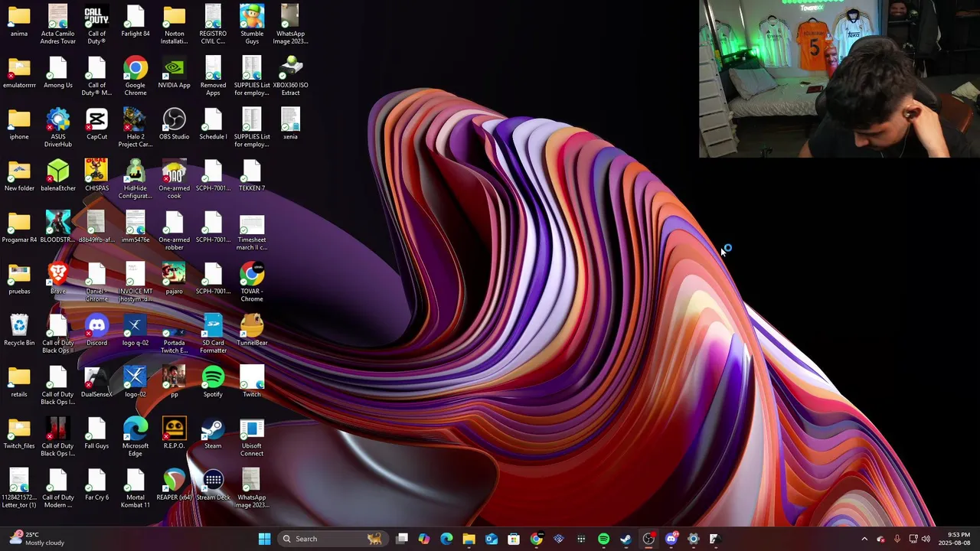Viewport: 980px width, 551px height.
Task: Select the Mortal Kombat 11 desktop icon
Action: pyautogui.click(x=136, y=488)
